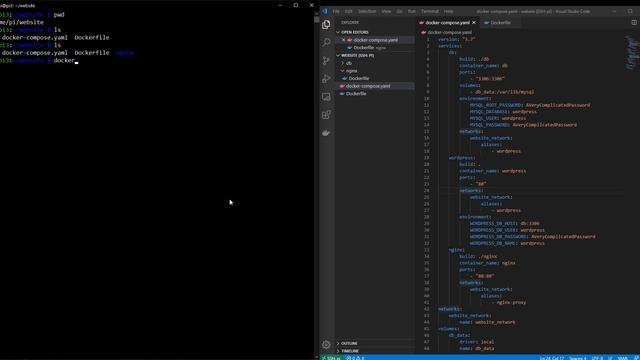640x360 pixels.
Task: Click the SSH remote status indicator
Action: (331, 358)
